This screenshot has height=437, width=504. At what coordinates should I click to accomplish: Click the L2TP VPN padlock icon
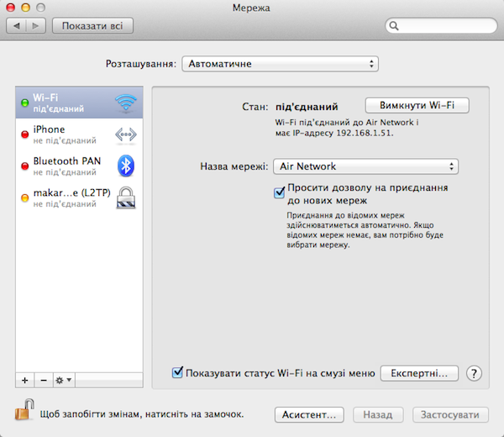125,197
